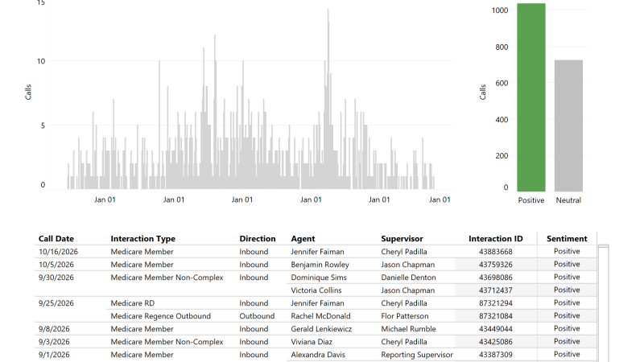Select call date 10/16/2026
This screenshot has height=362, width=644.
(x=58, y=252)
